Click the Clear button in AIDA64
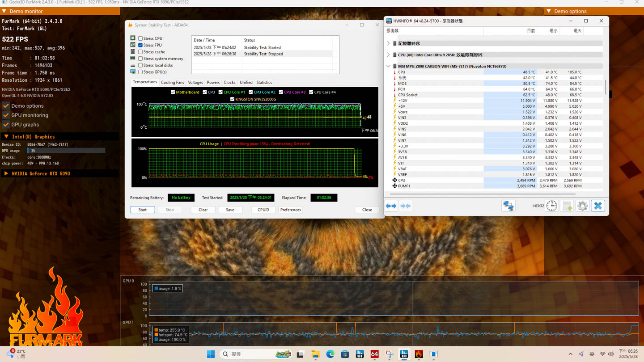Viewport: 644px width, 362px height. coord(203,210)
